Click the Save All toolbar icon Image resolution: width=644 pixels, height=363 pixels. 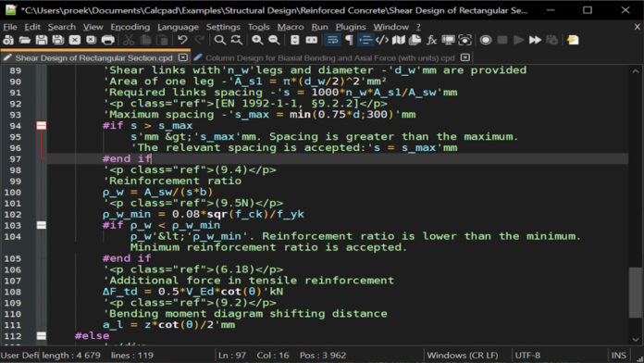tap(58, 40)
